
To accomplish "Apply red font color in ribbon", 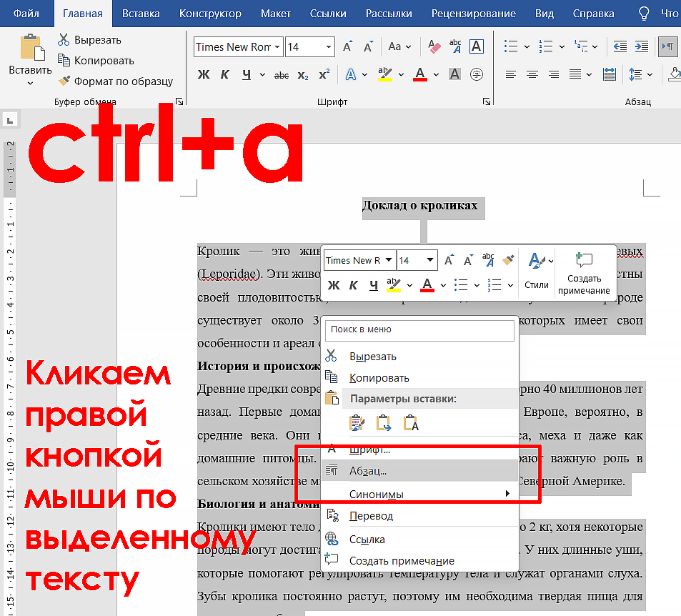I will click(x=420, y=75).
